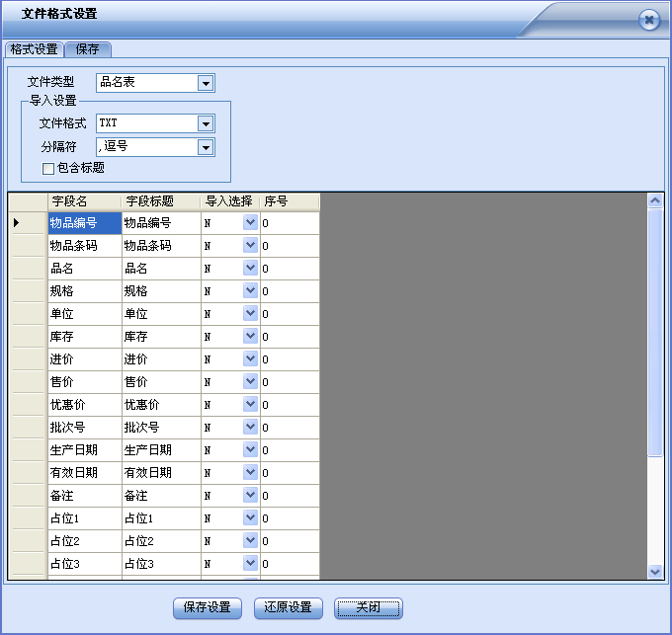Image resolution: width=672 pixels, height=635 pixels.
Task: Select the 库存 field name cell
Action: coord(85,337)
